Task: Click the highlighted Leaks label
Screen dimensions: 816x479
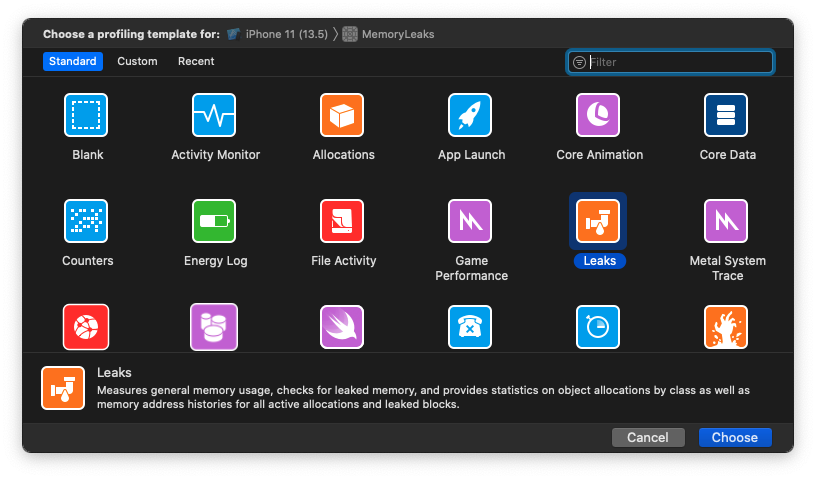Action: [600, 261]
